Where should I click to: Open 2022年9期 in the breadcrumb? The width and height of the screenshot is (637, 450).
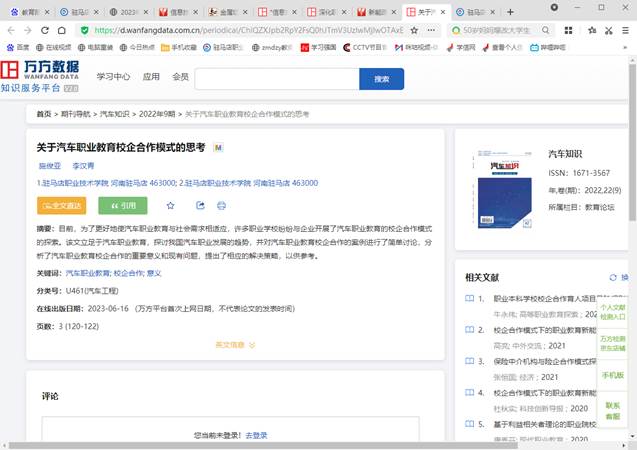pos(157,114)
